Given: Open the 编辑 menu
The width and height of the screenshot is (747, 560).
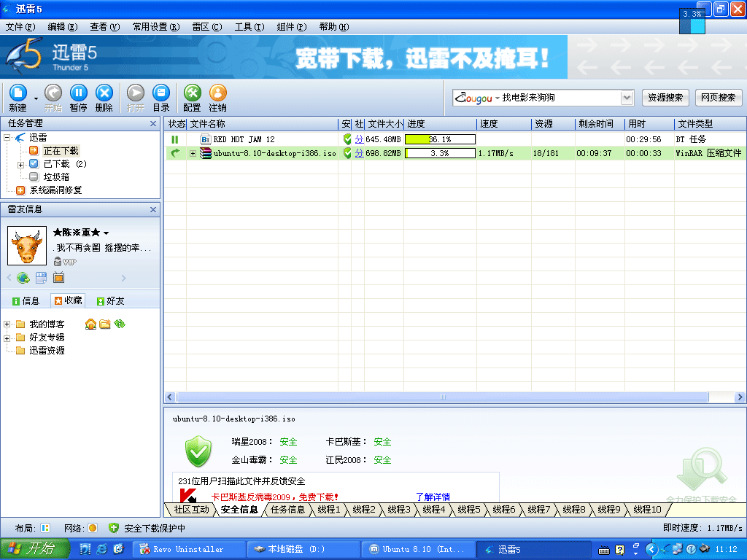Looking at the screenshot, I should tap(63, 27).
